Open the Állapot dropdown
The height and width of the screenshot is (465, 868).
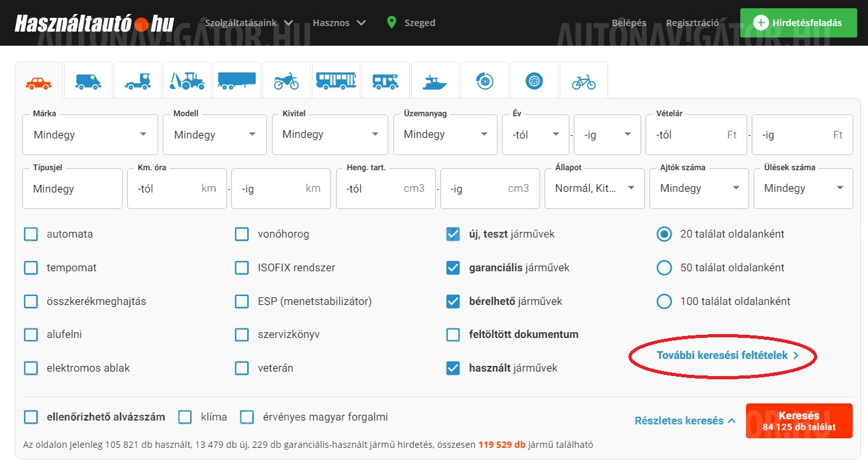click(x=595, y=189)
